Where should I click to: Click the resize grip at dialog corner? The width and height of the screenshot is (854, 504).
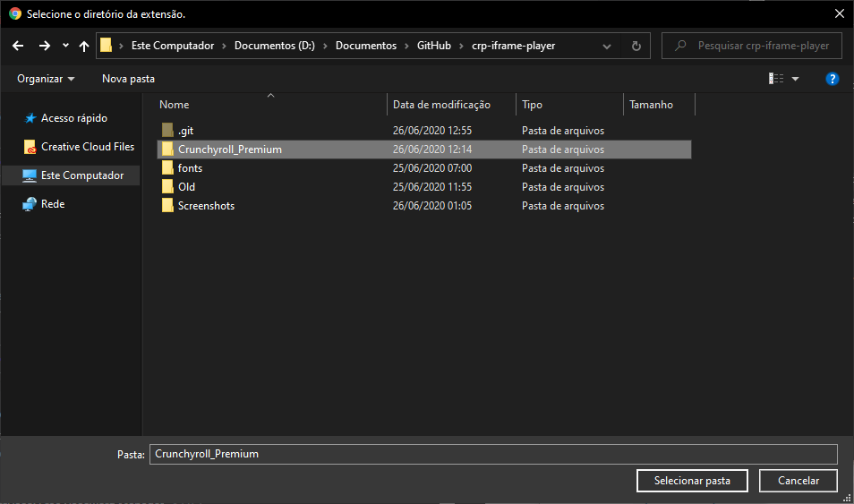point(847,498)
